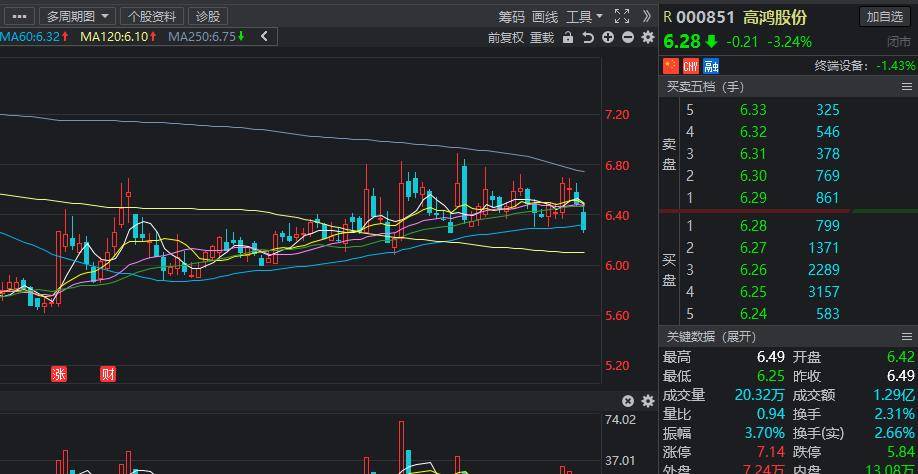Click the undo arrow icon above chart
Screen dimensions: 918x474
coord(588,38)
